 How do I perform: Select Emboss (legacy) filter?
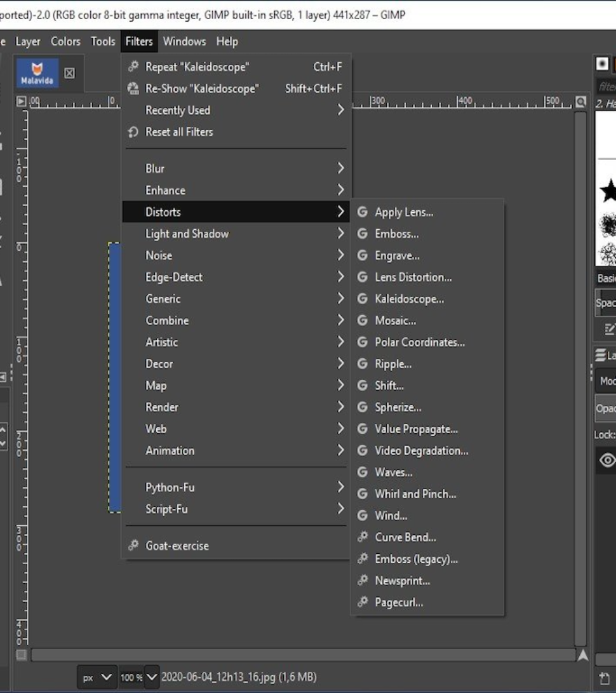[427, 558]
